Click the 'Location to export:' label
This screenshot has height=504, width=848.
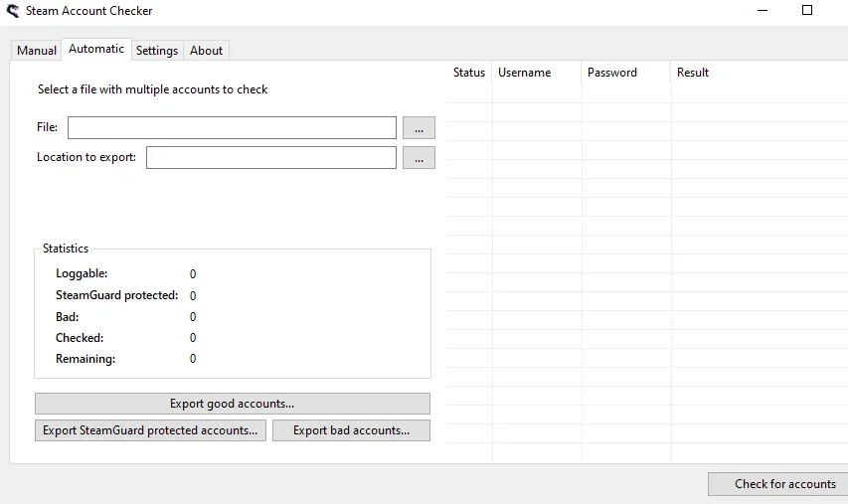(86, 157)
